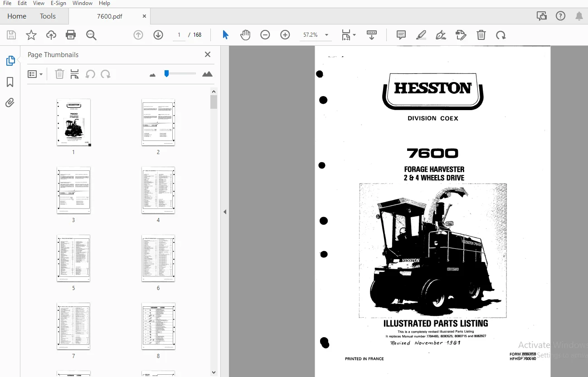The width and height of the screenshot is (588, 377).
Task: Select page 4 thumbnail
Action: coord(158,190)
